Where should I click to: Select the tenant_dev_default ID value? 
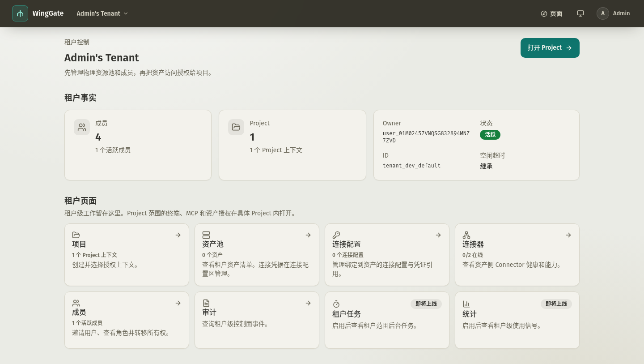coord(411,166)
